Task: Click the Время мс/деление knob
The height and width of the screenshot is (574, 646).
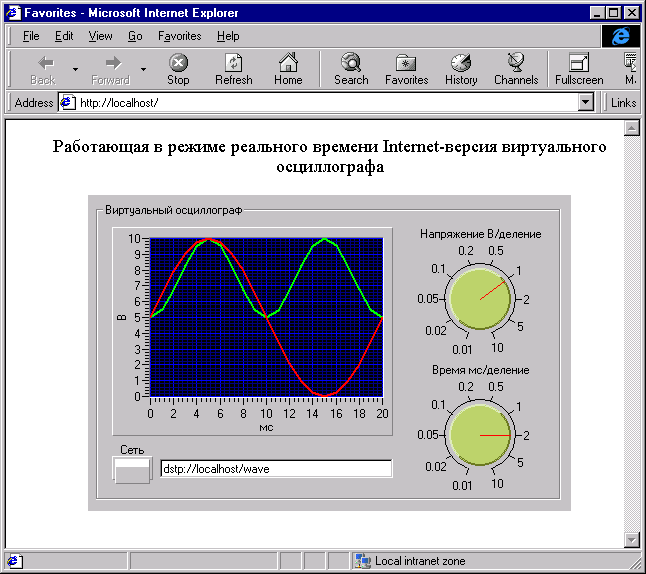Action: [480, 436]
